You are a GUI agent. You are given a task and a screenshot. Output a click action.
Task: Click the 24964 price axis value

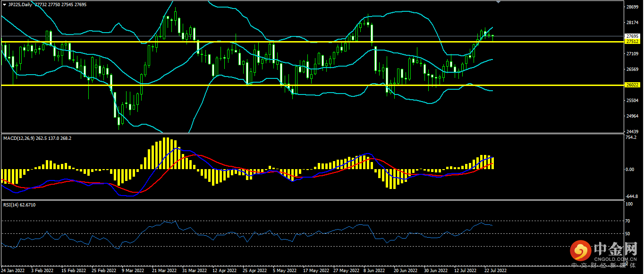point(632,116)
